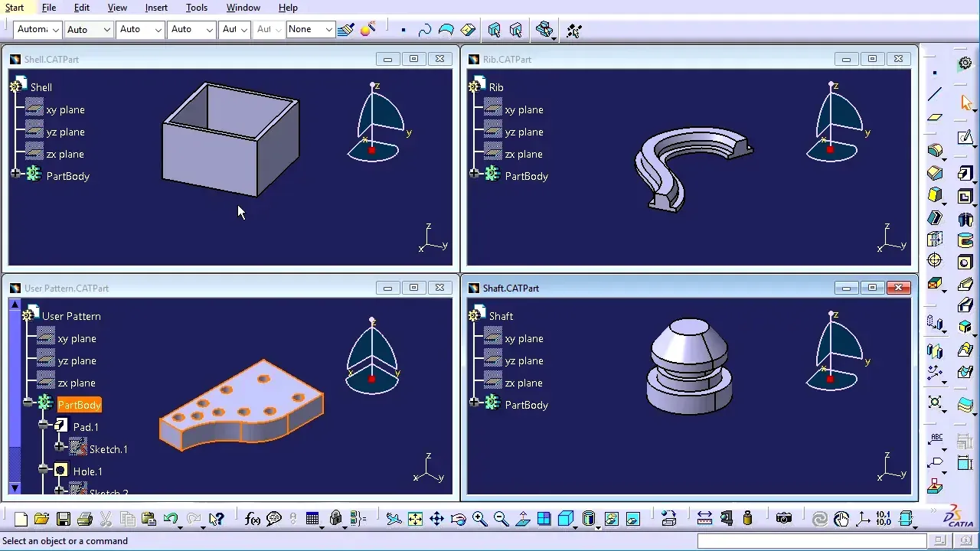The height and width of the screenshot is (551, 980).
Task: Click the Save icon in bottom toolbar
Action: click(x=64, y=519)
